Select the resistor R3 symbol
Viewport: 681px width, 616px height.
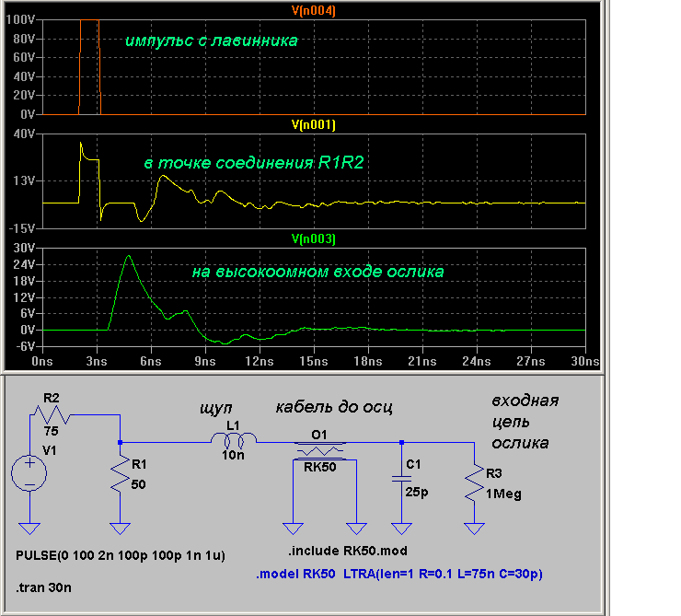pos(474,482)
